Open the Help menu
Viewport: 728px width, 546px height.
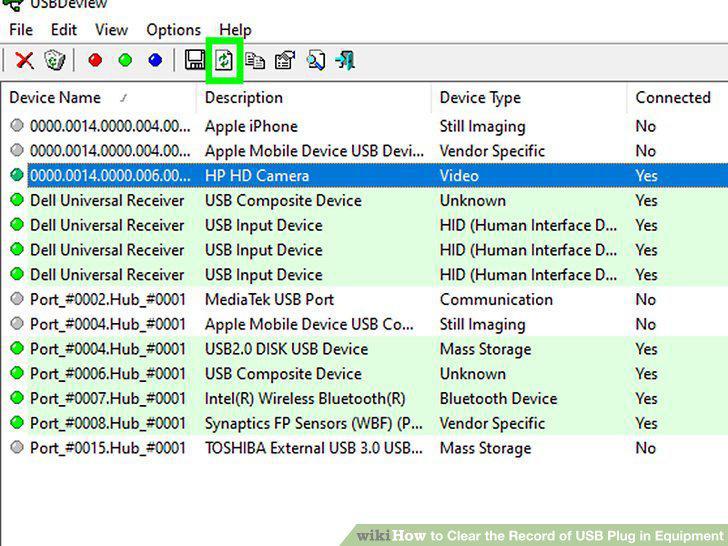[x=235, y=30]
